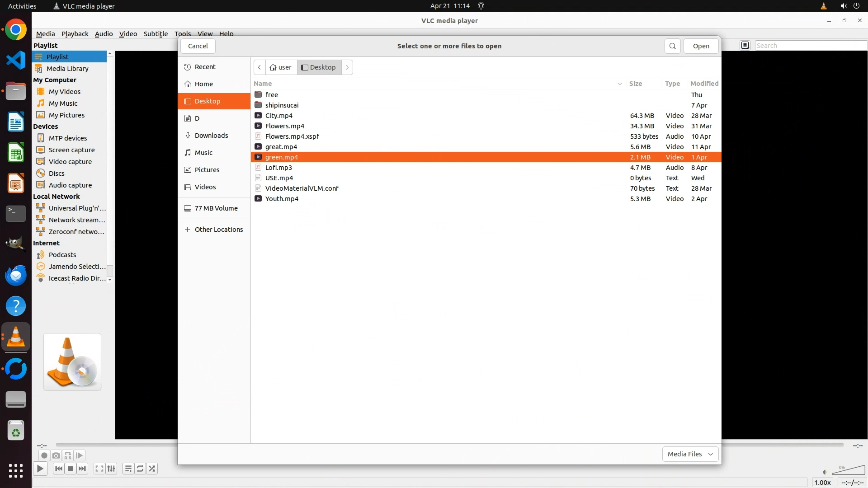Open the extended settings equalizer icon
Image resolution: width=868 pixels, height=488 pixels.
(111, 469)
